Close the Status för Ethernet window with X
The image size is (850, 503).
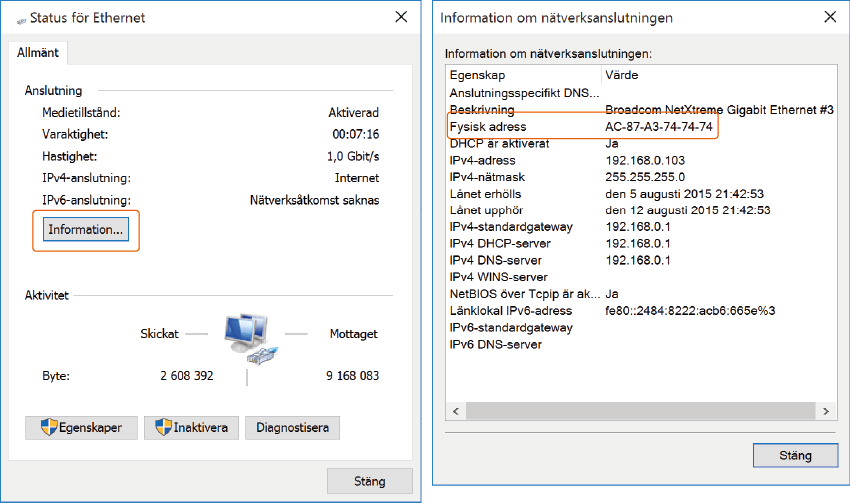point(401,17)
